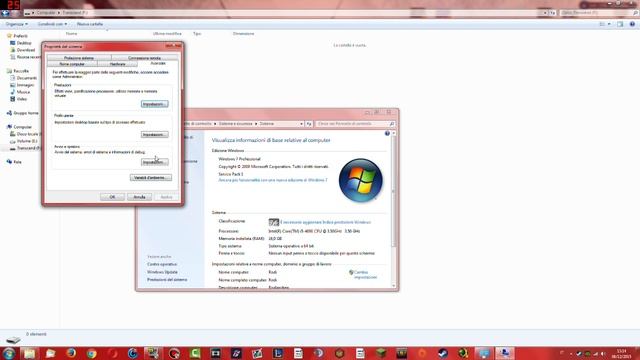Switch to Connessione remota tab

point(144,58)
